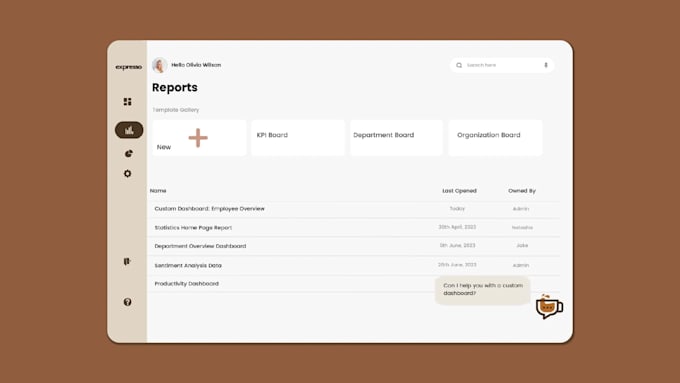Click the plus icon on New template

(x=198, y=138)
